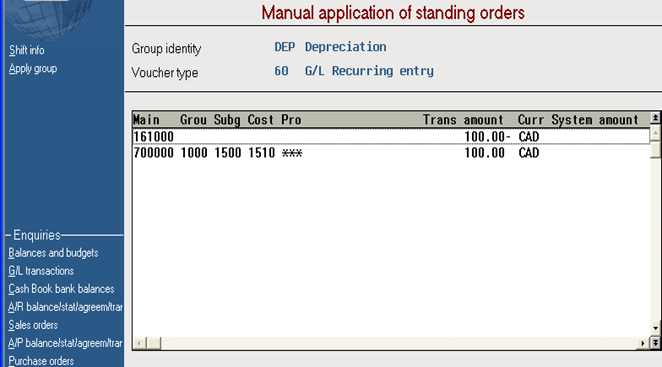Click the Curr column header
662x367 pixels.
(x=531, y=120)
